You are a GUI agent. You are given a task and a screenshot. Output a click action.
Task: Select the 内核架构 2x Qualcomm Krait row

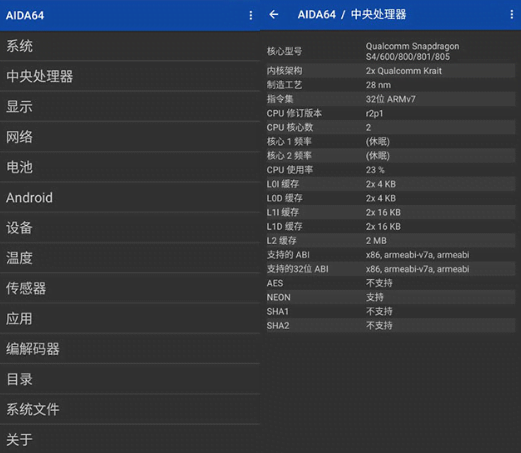[390, 71]
